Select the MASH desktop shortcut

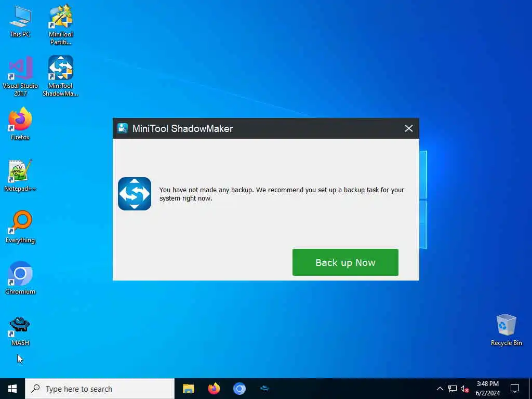click(20, 331)
